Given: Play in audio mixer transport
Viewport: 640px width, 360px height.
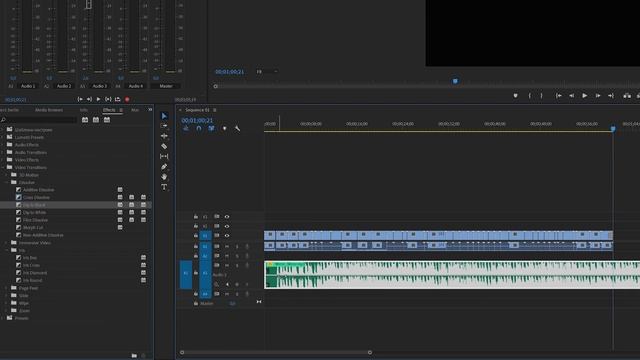Looking at the screenshot, I should click(98, 99).
